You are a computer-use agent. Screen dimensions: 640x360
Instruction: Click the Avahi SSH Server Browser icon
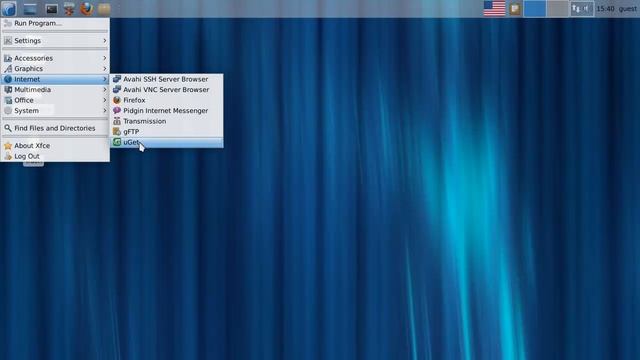tap(117, 79)
